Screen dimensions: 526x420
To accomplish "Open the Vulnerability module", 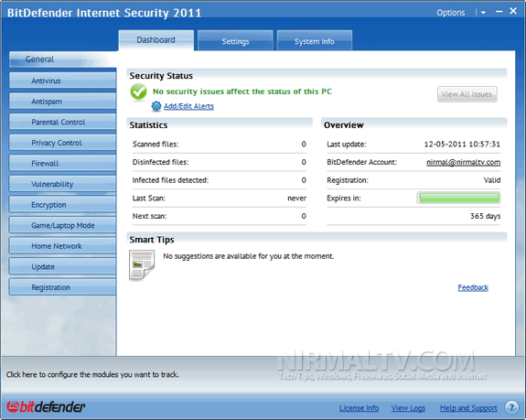I will coord(62,184).
